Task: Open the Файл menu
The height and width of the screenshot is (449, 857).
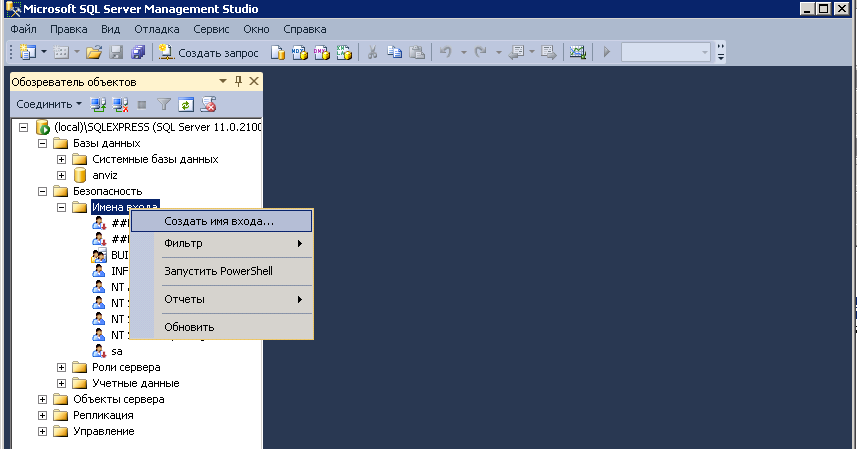Action: pyautogui.click(x=24, y=29)
